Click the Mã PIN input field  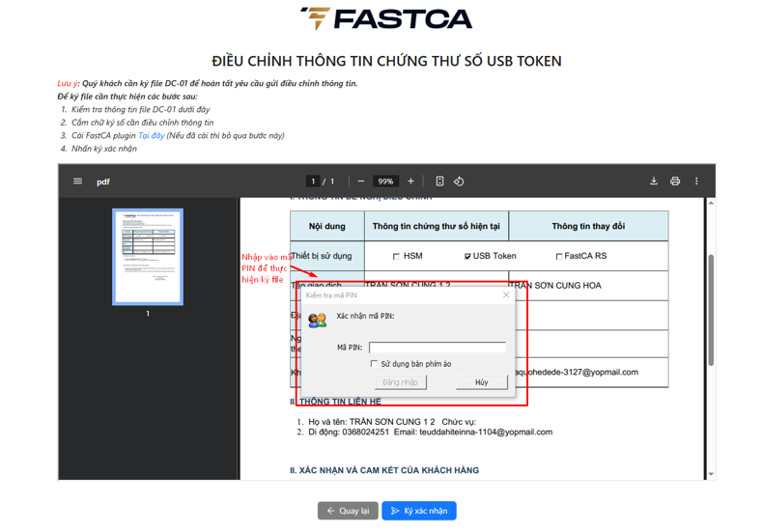[437, 347]
